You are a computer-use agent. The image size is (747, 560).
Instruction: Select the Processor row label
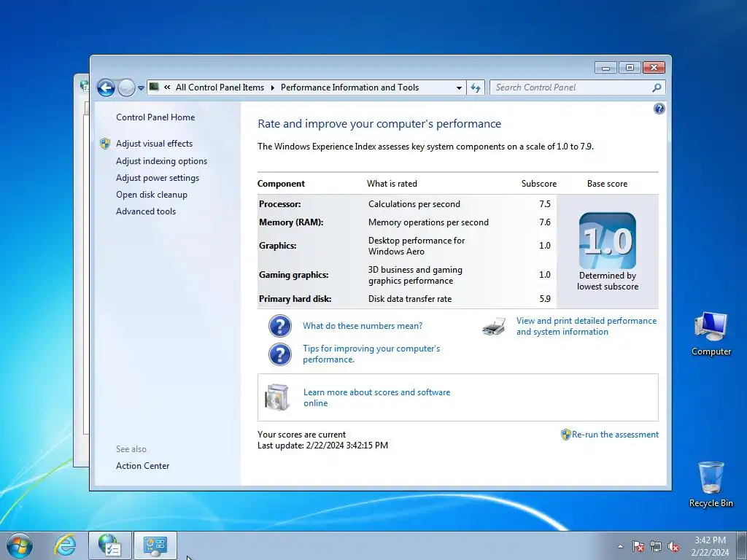tap(279, 204)
